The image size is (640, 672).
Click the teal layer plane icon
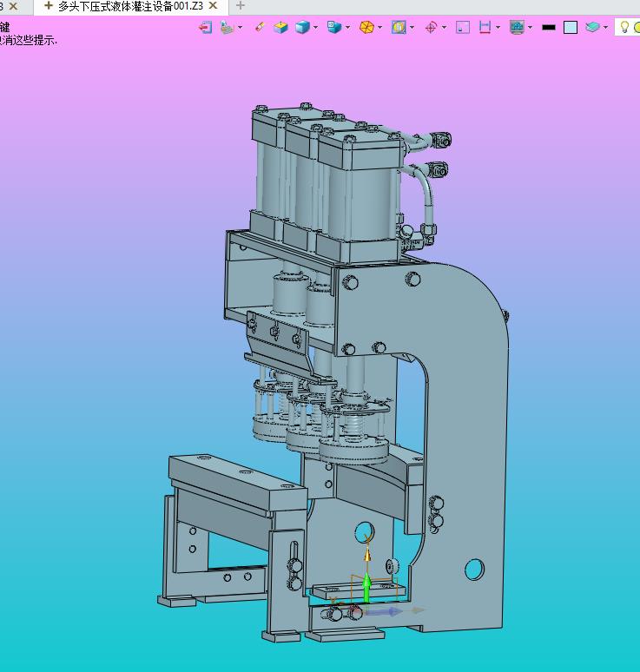(x=592, y=28)
